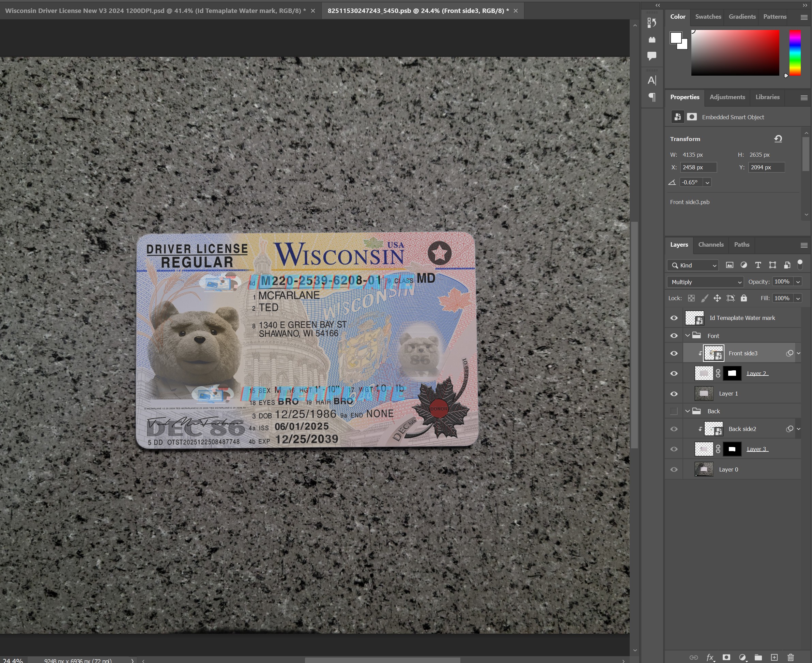The height and width of the screenshot is (663, 812).
Task: Switch to the Adjustments tab
Action: tap(727, 97)
